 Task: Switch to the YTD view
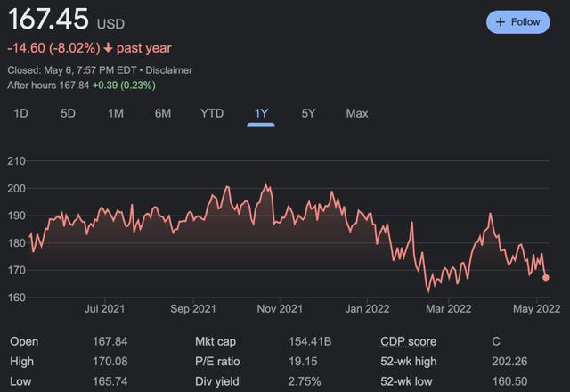pos(212,113)
